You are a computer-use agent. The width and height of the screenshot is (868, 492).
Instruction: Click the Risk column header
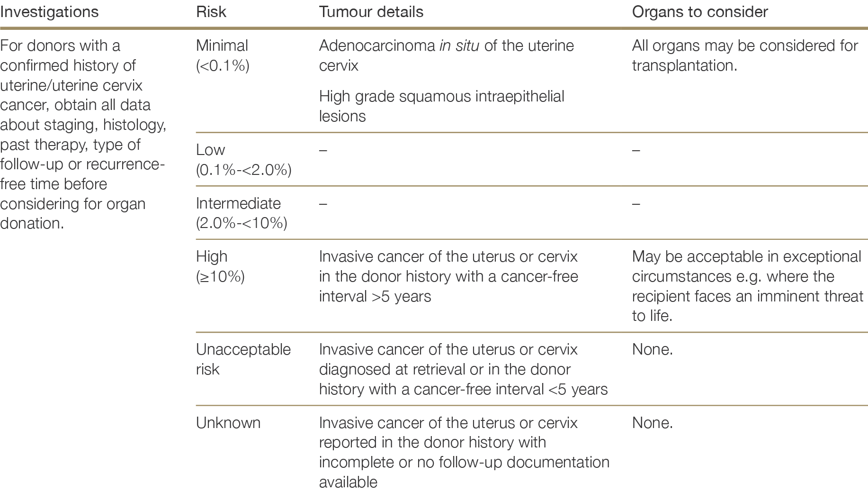(x=211, y=12)
